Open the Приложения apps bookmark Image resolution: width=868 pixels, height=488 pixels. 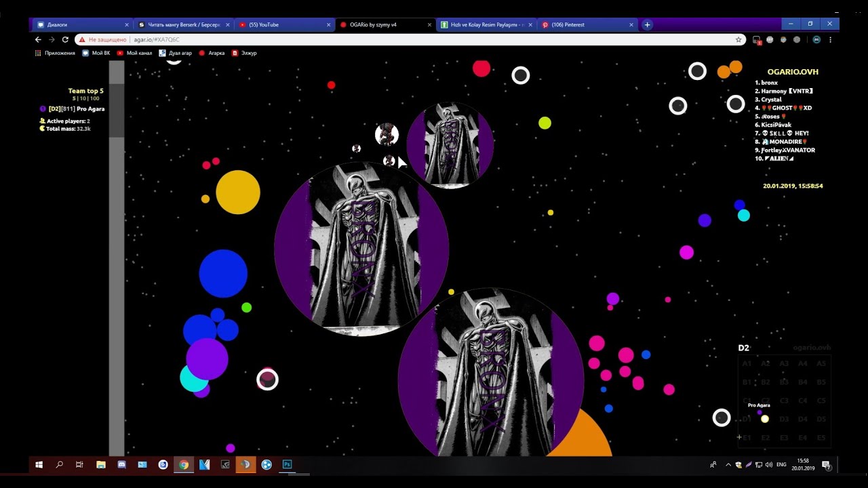(x=55, y=53)
